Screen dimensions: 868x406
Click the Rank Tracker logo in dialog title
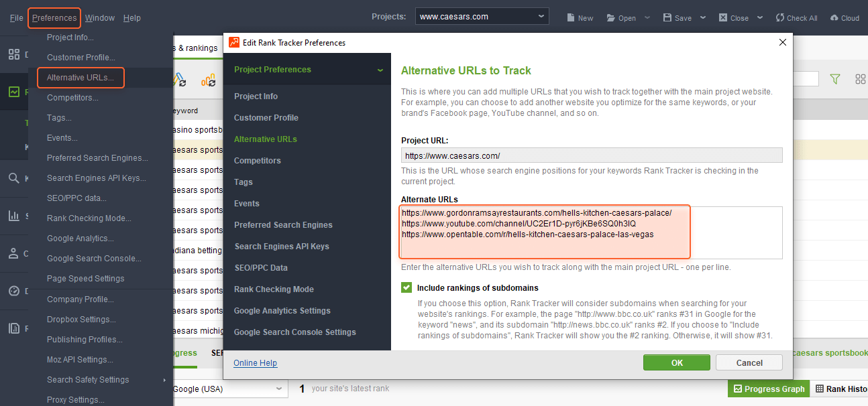pos(234,42)
